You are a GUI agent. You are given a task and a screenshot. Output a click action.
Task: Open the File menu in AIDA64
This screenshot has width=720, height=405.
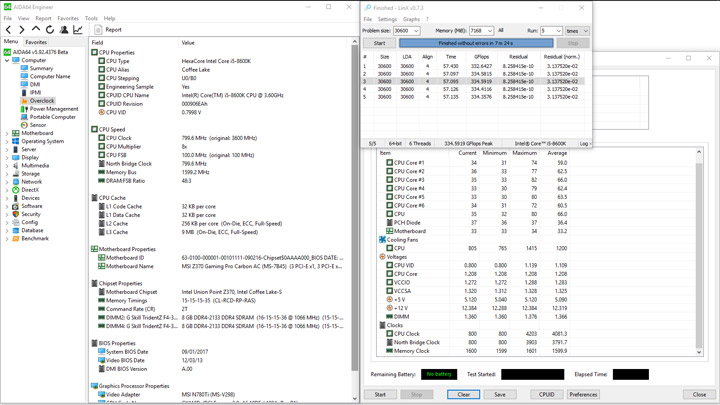coord(8,18)
